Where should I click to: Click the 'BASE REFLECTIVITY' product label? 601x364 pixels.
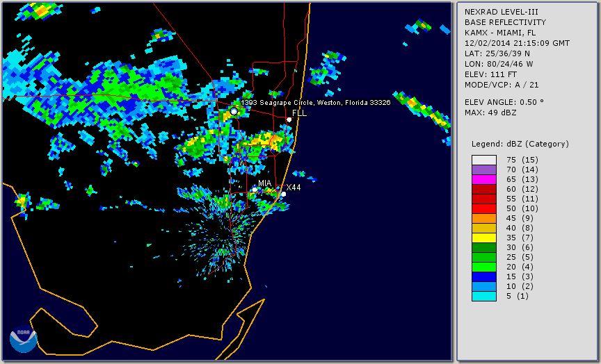[505, 22]
